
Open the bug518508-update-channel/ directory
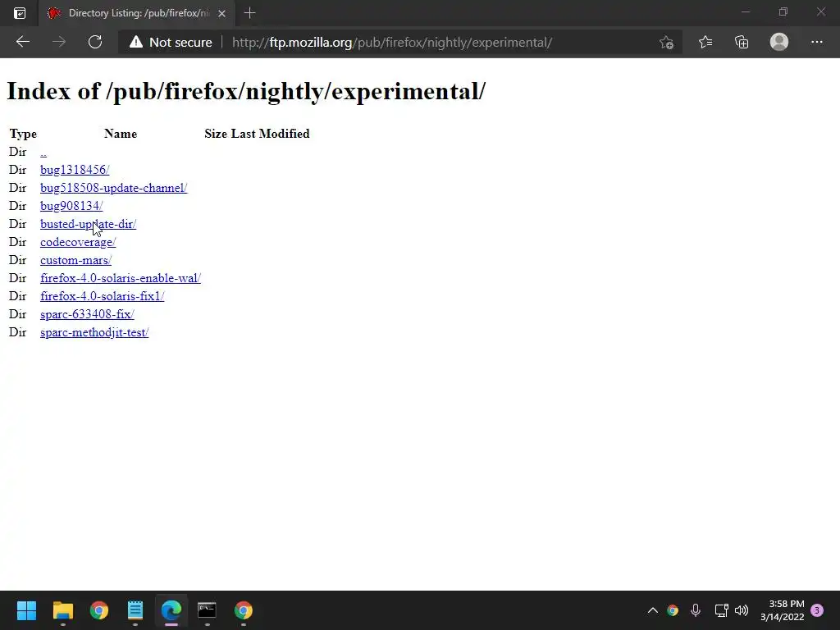(x=113, y=188)
